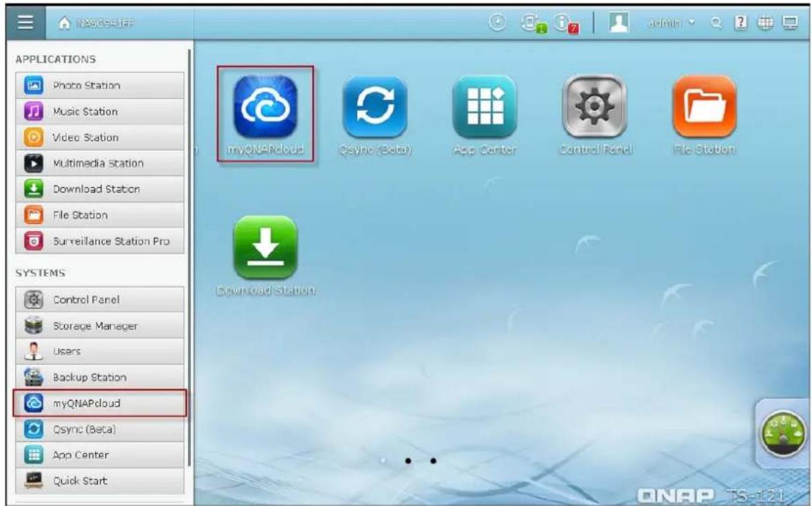Select Storage Manager under Systems
Image resolution: width=812 pixels, height=506 pixels.
(x=100, y=326)
